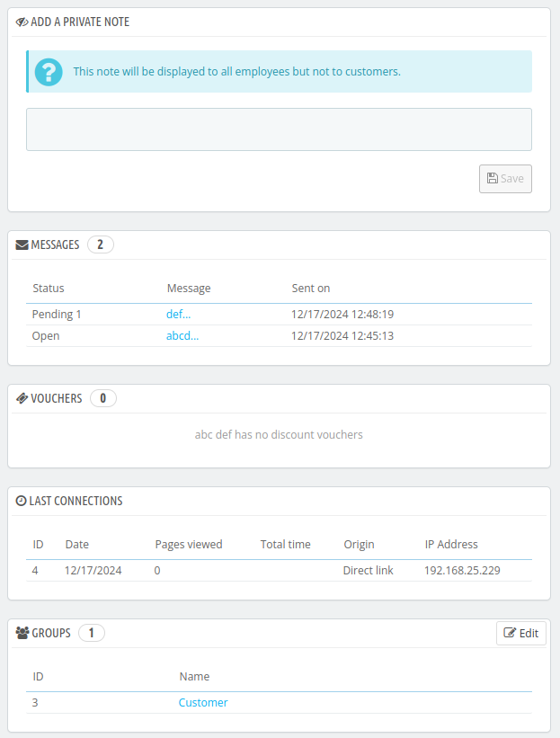Screen dimensions: 560x738
Task: Click the envelope icon in Messages header
Action: coord(22,245)
